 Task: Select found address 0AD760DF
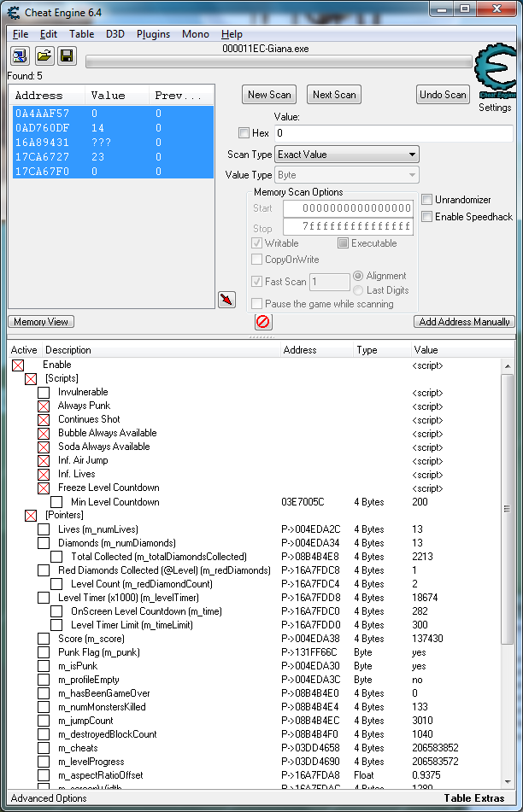click(113, 128)
